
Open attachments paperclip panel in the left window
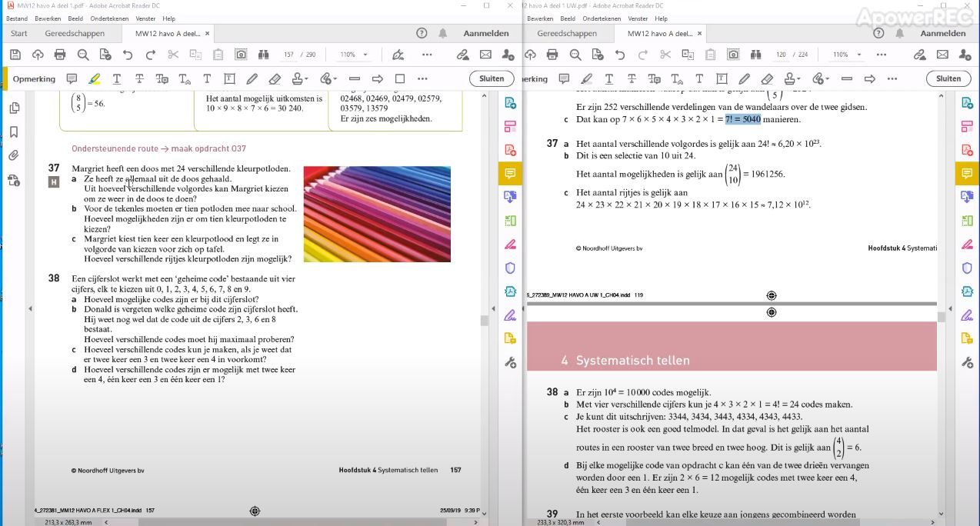(x=14, y=155)
